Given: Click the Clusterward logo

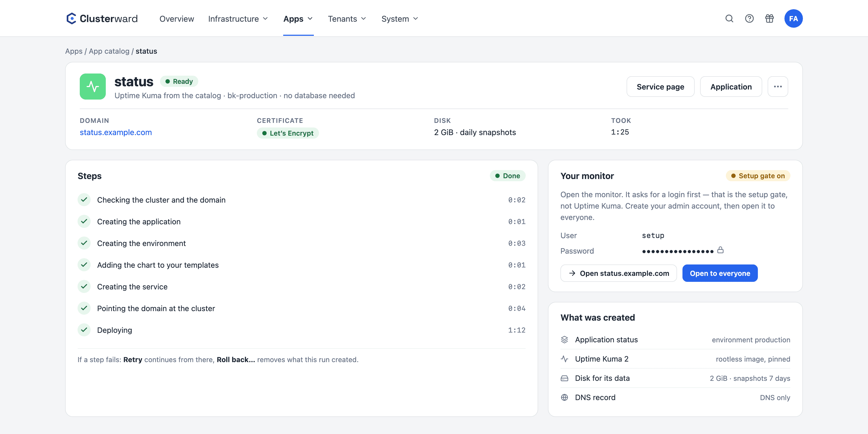Looking at the screenshot, I should pos(102,18).
